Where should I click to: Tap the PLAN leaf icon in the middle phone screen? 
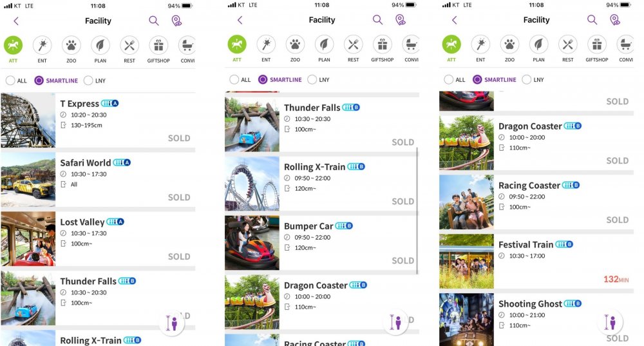(x=324, y=44)
